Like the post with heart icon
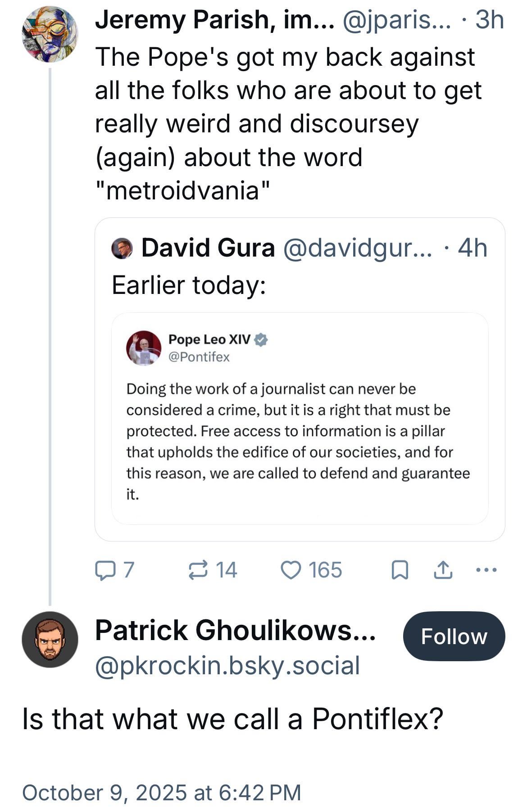This screenshot has width=527, height=812. coord(291,570)
